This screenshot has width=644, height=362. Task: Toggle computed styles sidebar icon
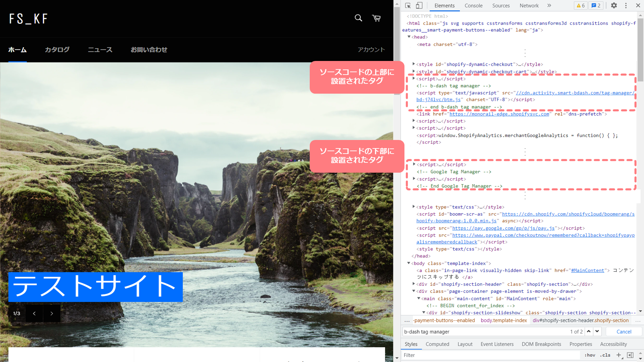click(x=630, y=355)
